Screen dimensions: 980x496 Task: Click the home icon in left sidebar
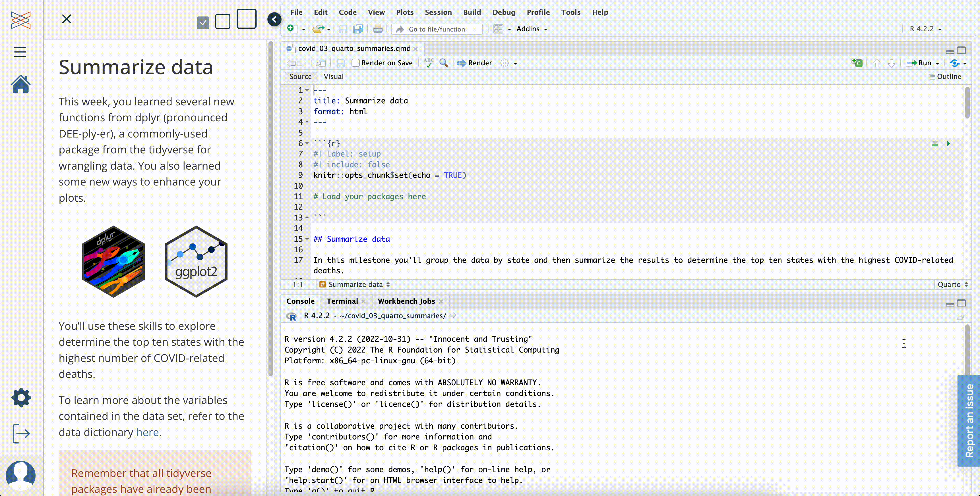pyautogui.click(x=20, y=84)
